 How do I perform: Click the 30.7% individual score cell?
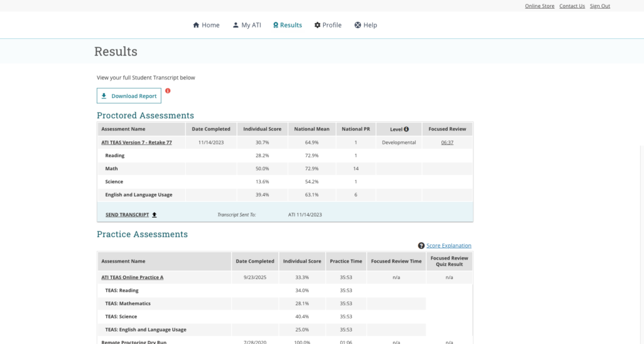(263, 142)
